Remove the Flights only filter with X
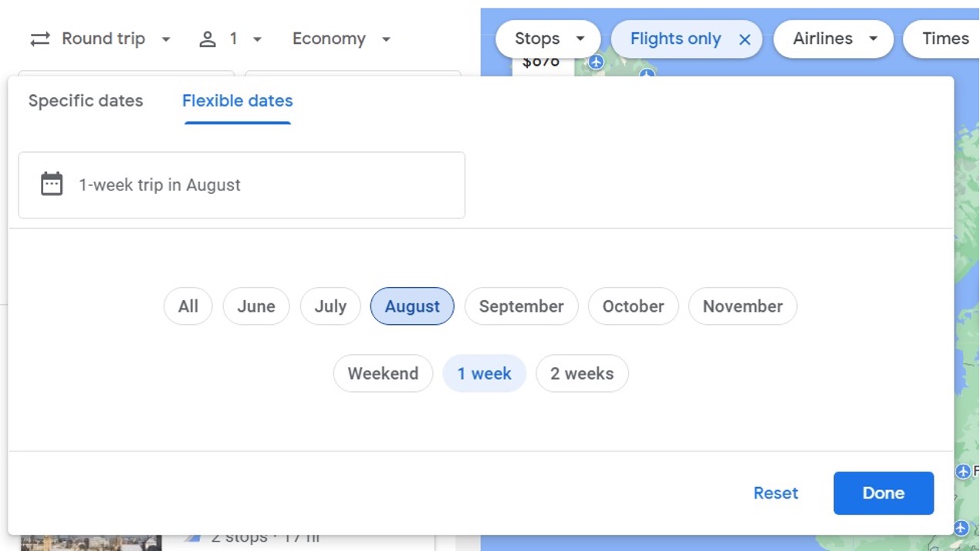Screen dimensions: 980x551 tap(745, 39)
